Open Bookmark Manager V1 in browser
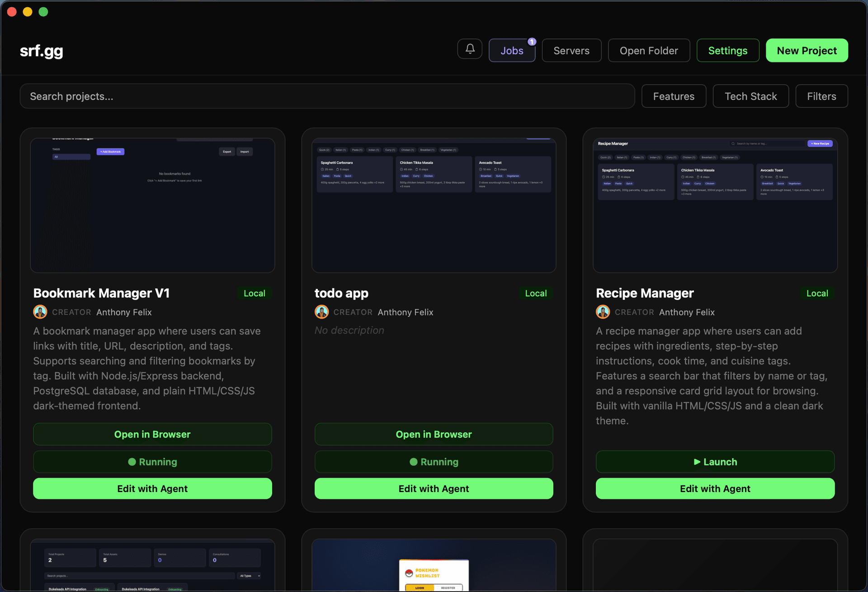The image size is (868, 592). (152, 434)
